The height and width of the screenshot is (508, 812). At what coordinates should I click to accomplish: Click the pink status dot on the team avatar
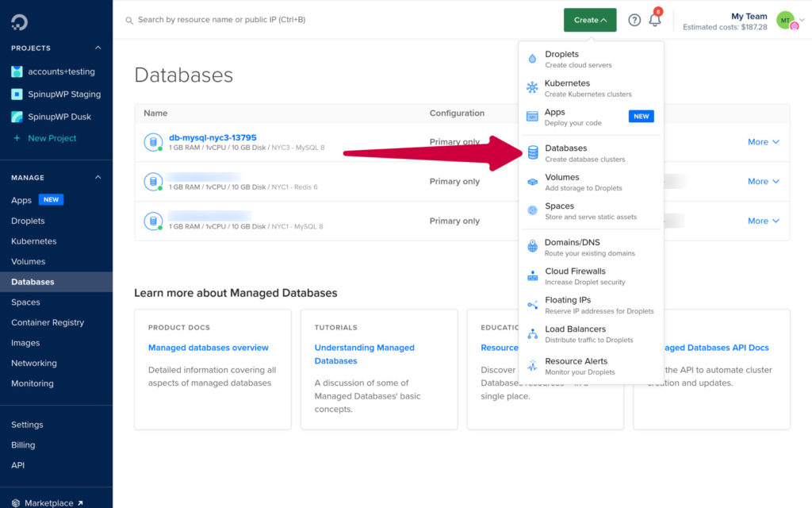[794, 26]
